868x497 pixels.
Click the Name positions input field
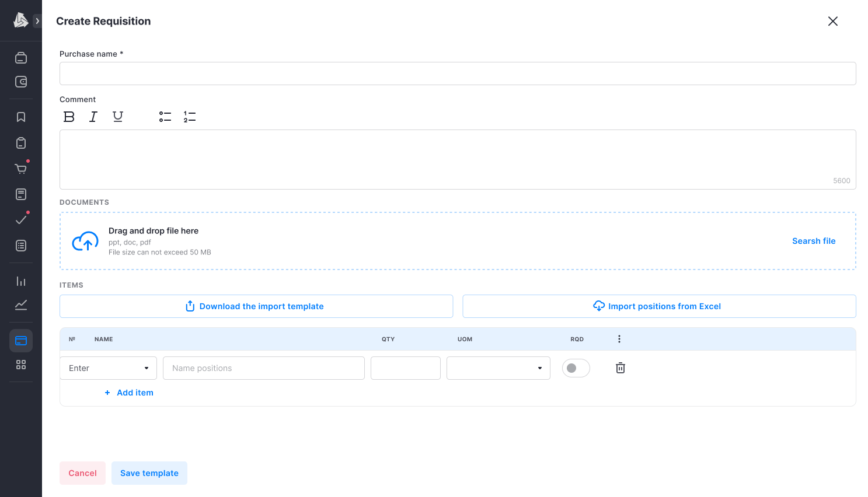pos(264,368)
